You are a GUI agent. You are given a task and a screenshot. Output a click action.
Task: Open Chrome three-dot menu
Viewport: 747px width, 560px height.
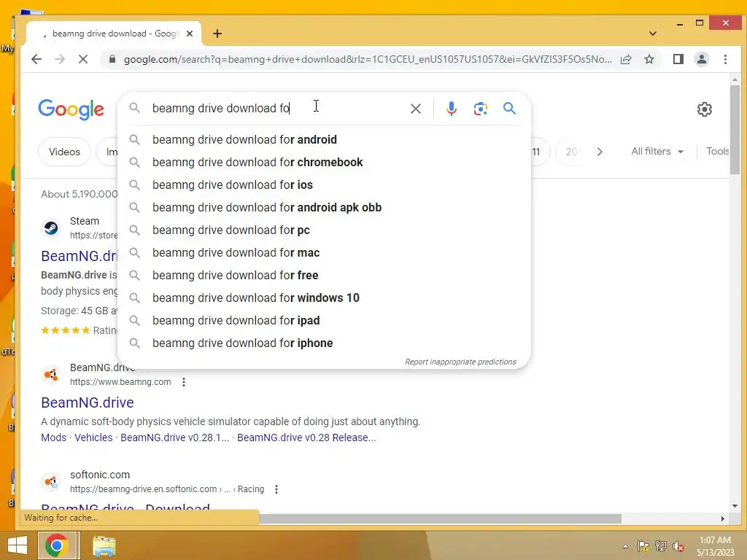coord(725,59)
